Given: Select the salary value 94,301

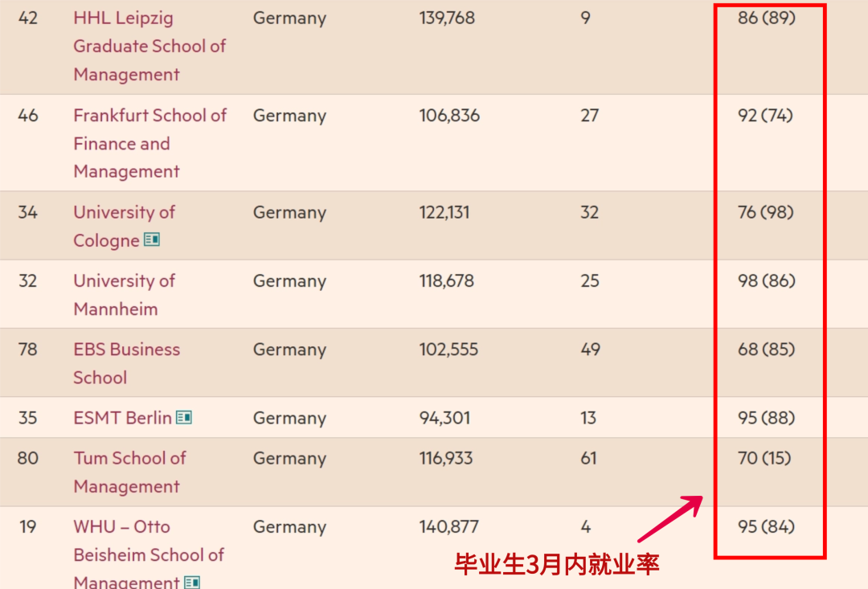Looking at the screenshot, I should [444, 417].
